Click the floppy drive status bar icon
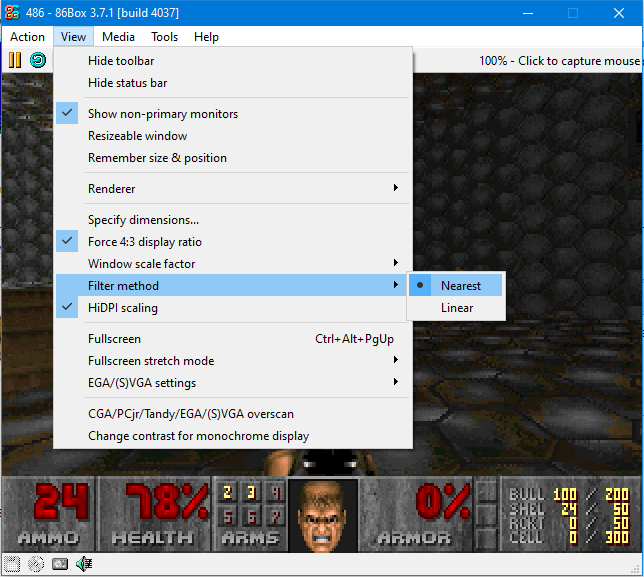This screenshot has width=644, height=577. click(12, 564)
